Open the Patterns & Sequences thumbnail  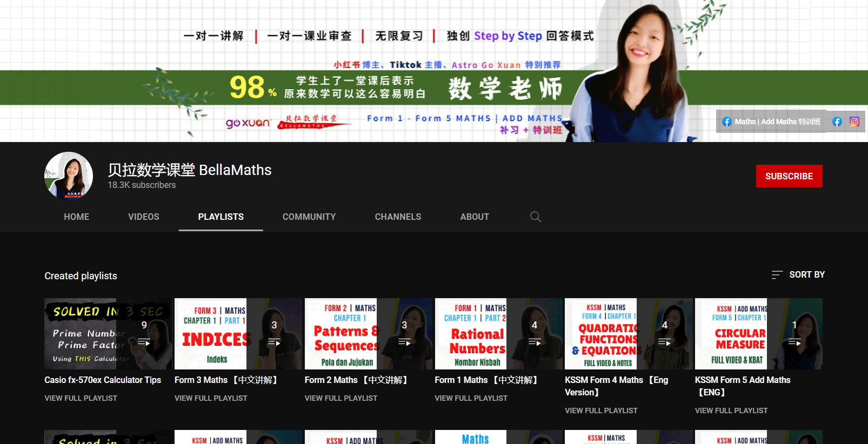pyautogui.click(x=369, y=334)
